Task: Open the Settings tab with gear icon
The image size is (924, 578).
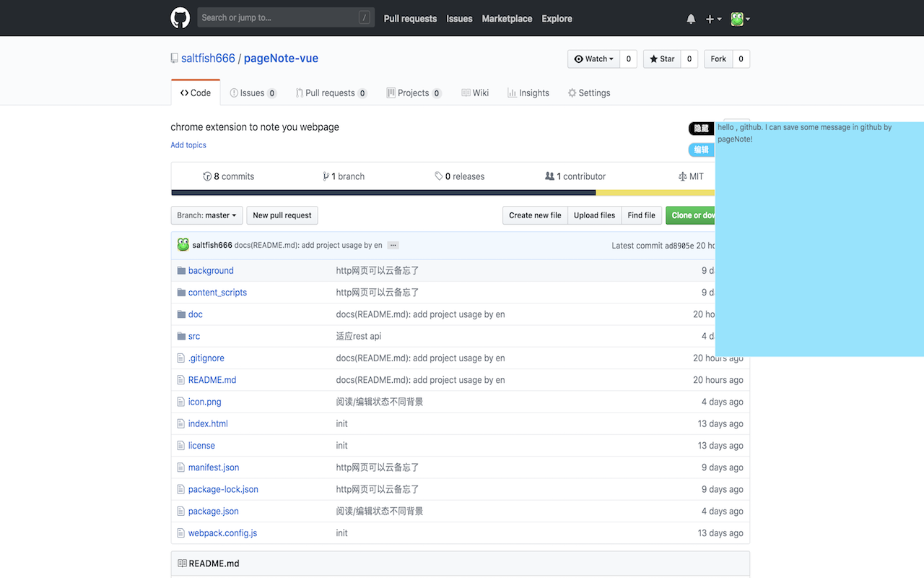Action: click(x=589, y=93)
